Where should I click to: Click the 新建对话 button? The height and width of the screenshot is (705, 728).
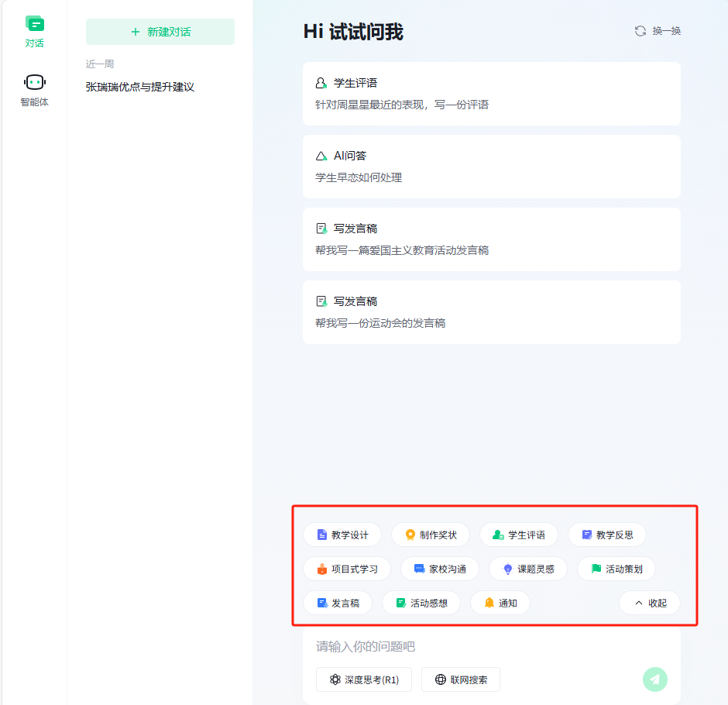[x=160, y=32]
